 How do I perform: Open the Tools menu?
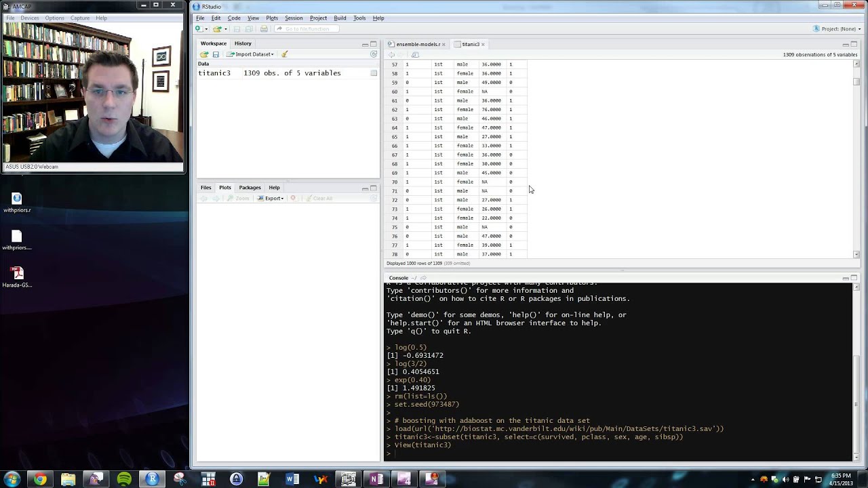pyautogui.click(x=359, y=18)
